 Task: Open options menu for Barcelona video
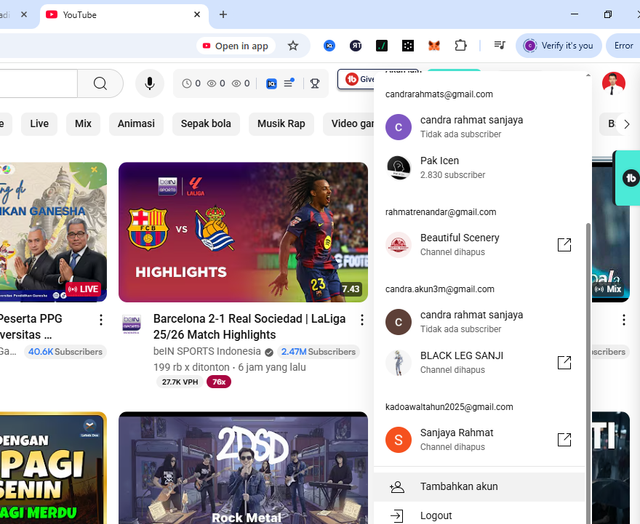point(362,320)
